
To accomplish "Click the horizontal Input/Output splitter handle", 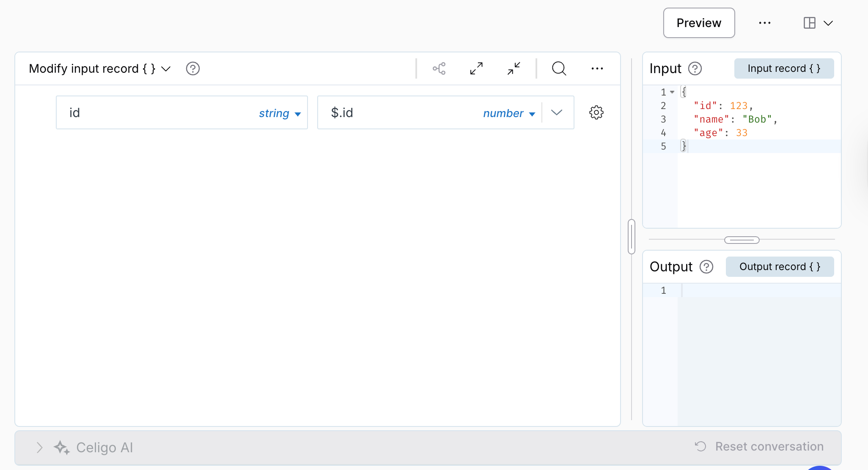I will coord(742,240).
